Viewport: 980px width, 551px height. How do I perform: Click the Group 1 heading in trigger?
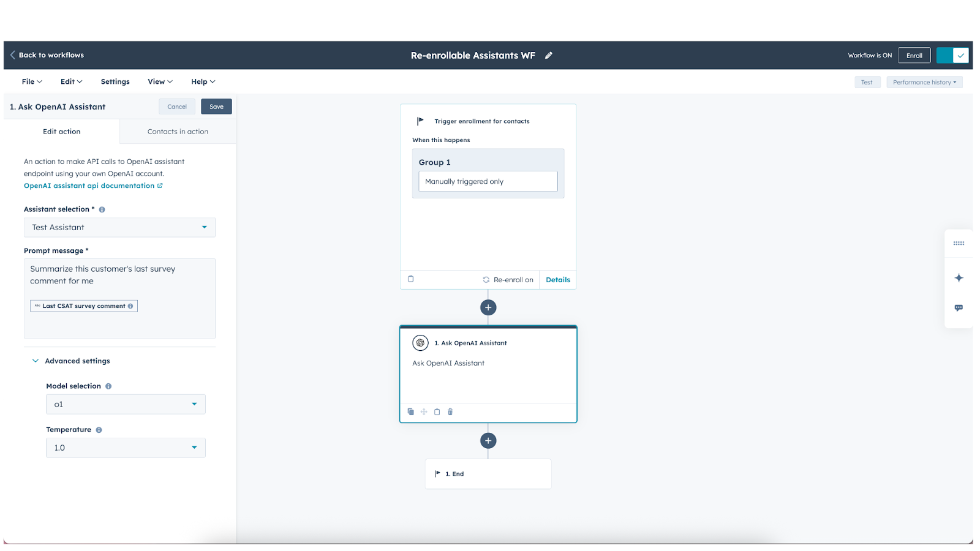(x=435, y=162)
